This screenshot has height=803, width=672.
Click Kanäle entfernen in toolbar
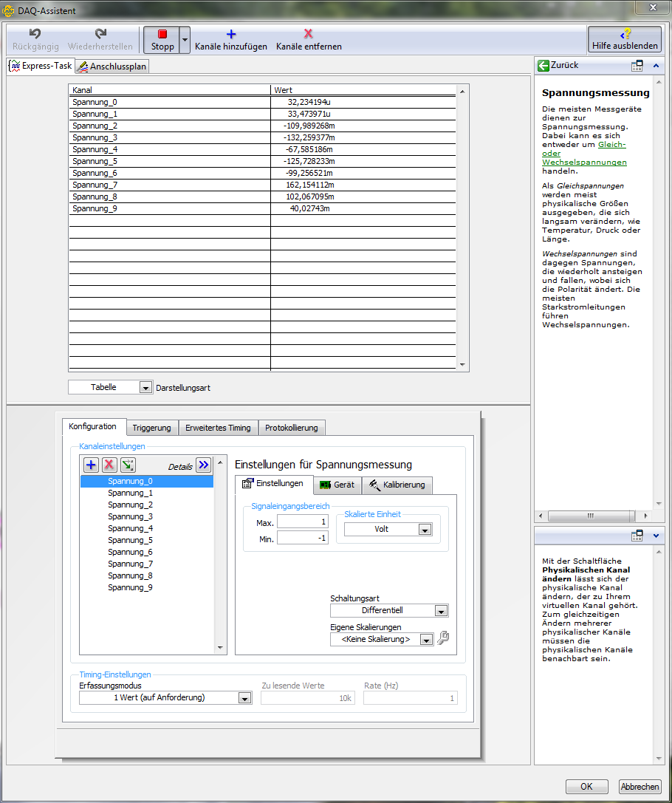coord(309,40)
